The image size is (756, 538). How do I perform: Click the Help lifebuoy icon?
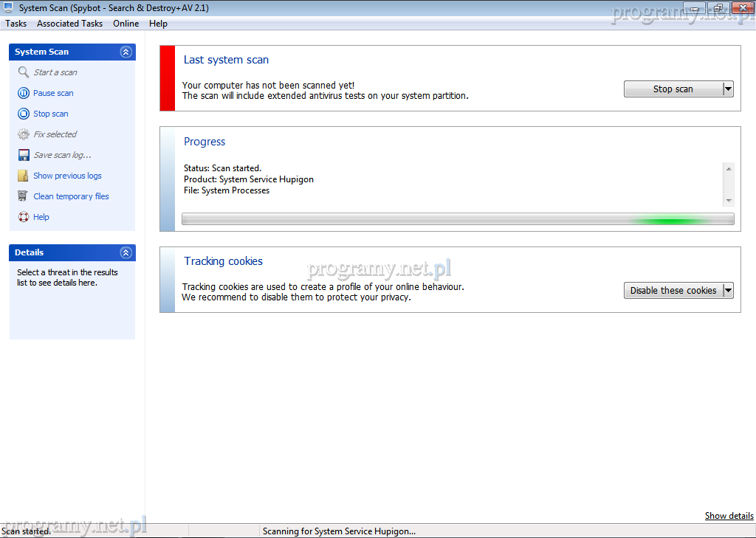(x=24, y=217)
